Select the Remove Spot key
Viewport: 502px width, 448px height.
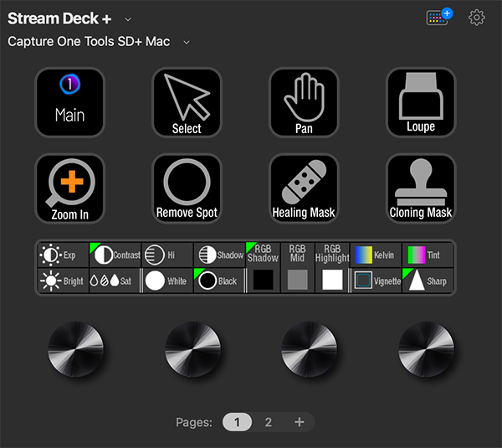pyautogui.click(x=187, y=188)
